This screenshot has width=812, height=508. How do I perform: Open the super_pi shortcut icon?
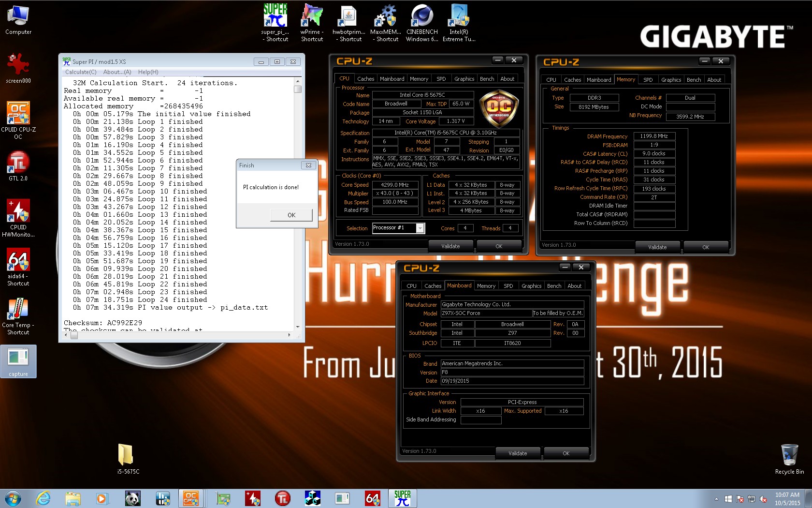(x=275, y=23)
